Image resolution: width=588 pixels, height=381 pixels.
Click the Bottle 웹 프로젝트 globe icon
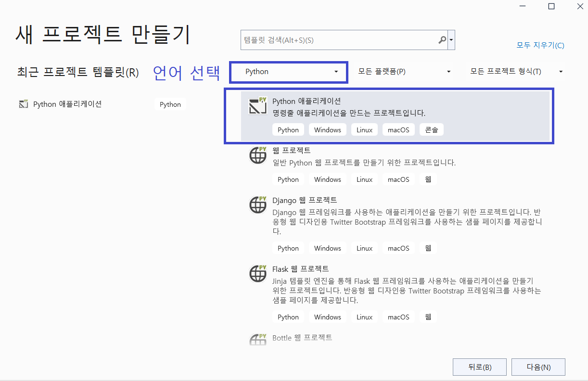257,339
